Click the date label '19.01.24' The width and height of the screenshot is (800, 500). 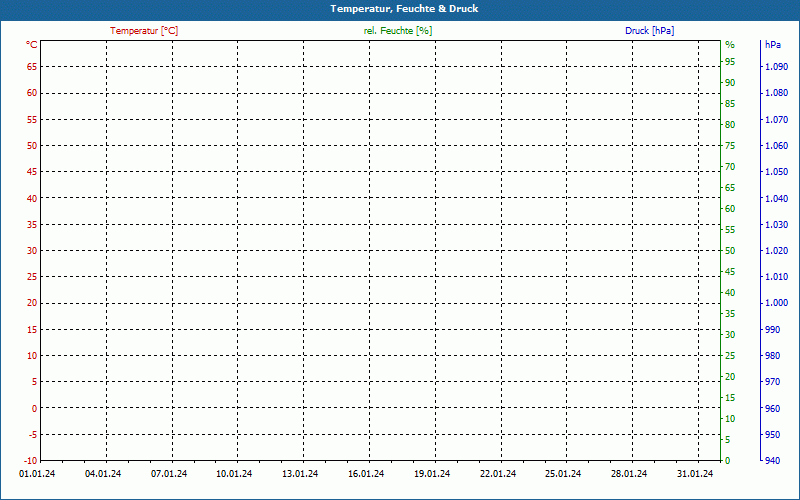tap(432, 474)
